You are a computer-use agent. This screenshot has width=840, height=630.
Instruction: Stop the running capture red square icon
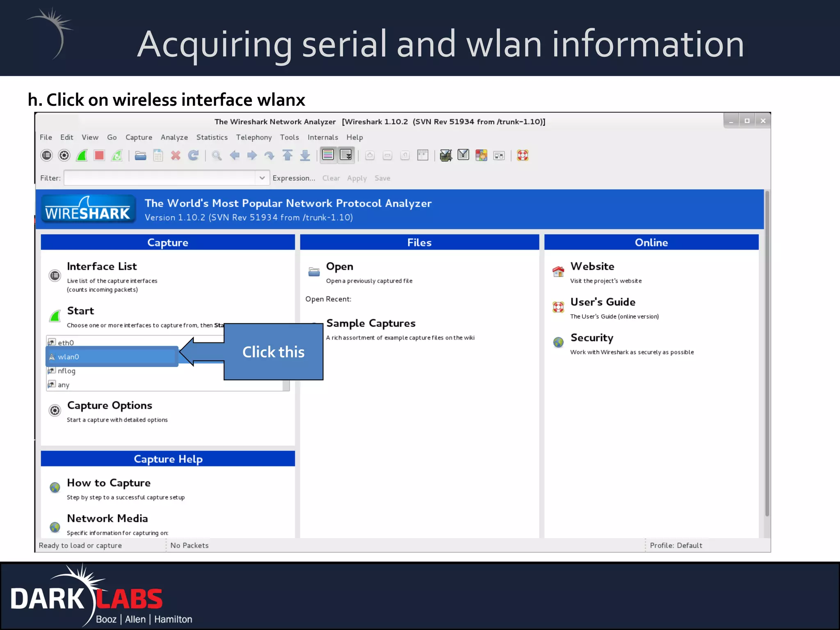click(x=99, y=155)
